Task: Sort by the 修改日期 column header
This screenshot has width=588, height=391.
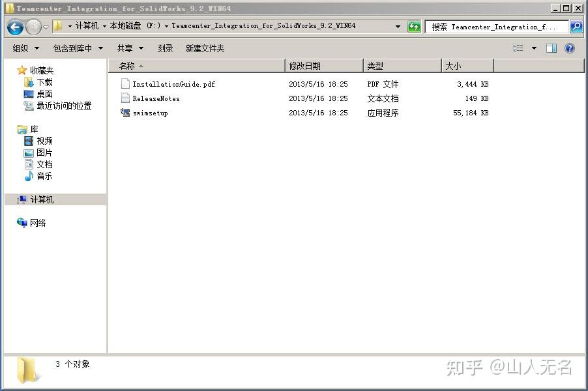Action: point(325,66)
